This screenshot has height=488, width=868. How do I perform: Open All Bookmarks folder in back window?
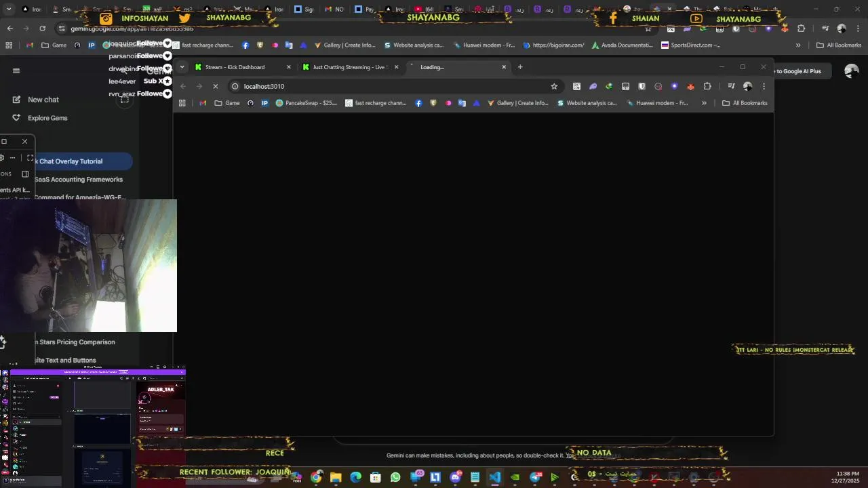(x=839, y=45)
